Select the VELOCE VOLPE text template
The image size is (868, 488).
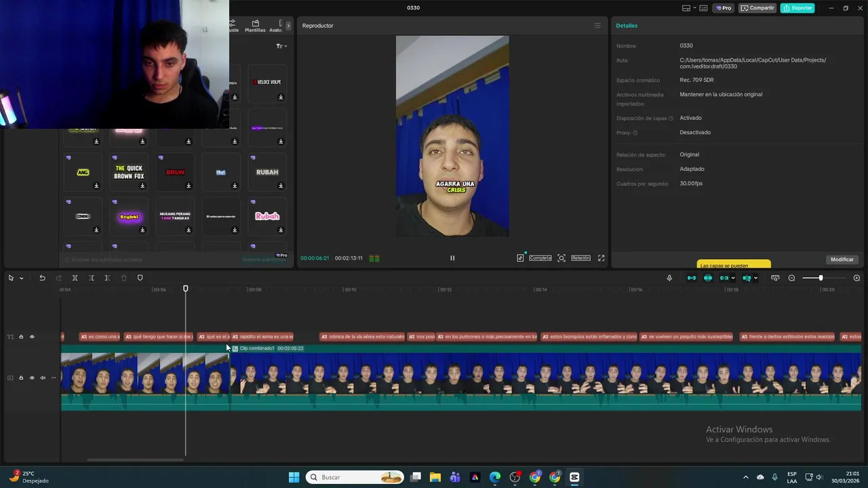pyautogui.click(x=267, y=83)
